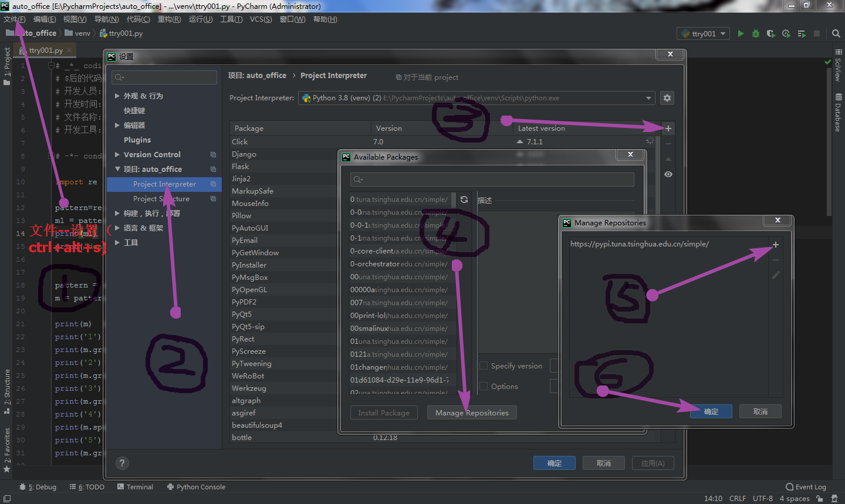Expand the 外观 & 行为 settings node
This screenshot has width=845, height=504.
[x=117, y=96]
